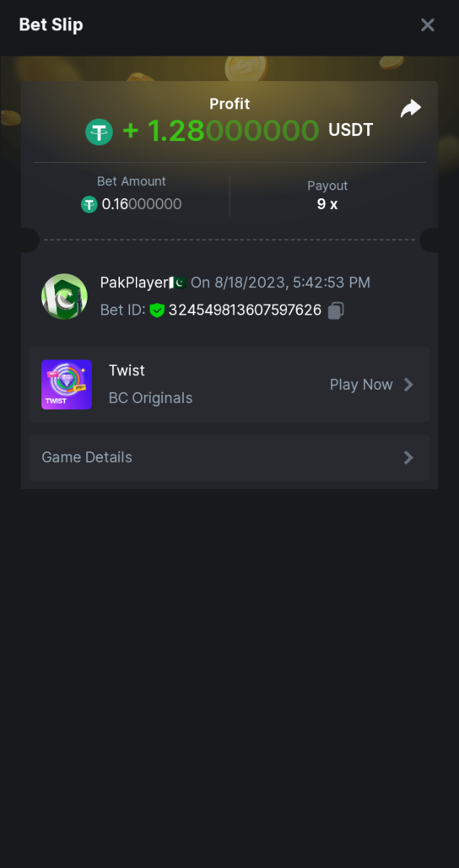
Task: Click the chevron next to Play Now
Action: 408,385
